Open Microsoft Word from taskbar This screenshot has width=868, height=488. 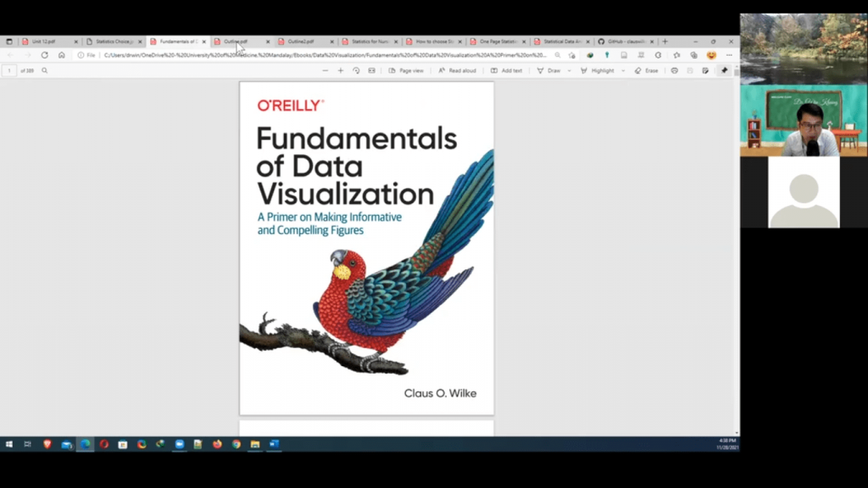(274, 444)
